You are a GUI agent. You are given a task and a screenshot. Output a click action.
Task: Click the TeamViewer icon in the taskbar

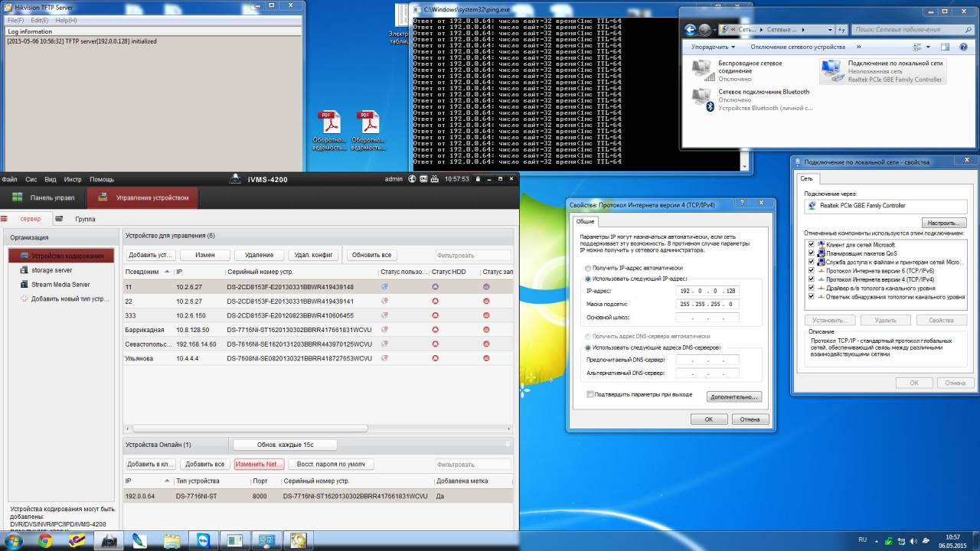pyautogui.click(x=202, y=540)
